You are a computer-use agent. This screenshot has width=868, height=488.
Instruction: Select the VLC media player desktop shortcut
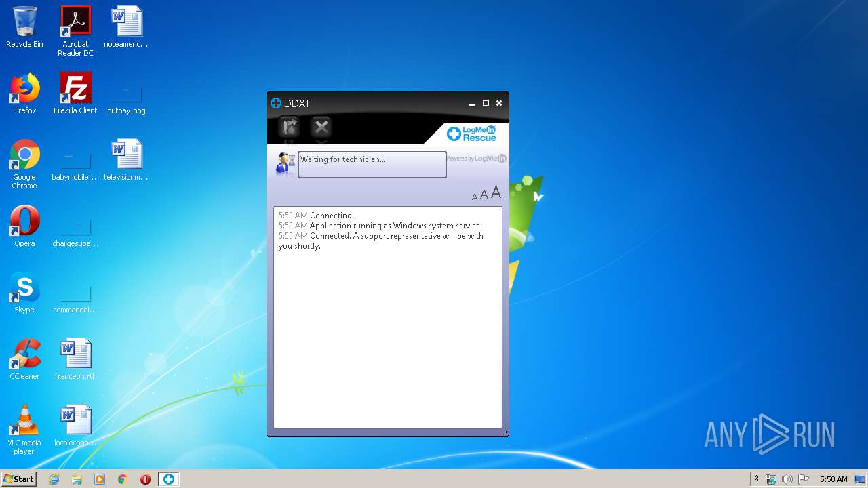(x=24, y=430)
